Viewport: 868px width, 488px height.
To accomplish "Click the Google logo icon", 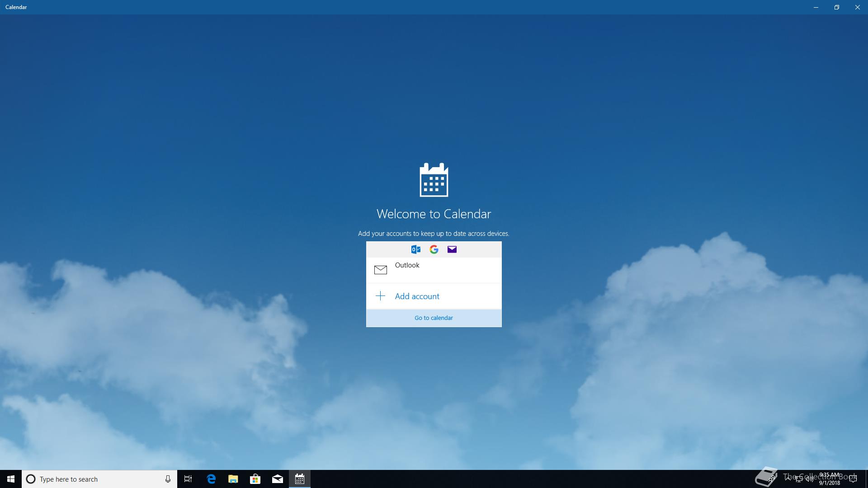I will (x=434, y=249).
